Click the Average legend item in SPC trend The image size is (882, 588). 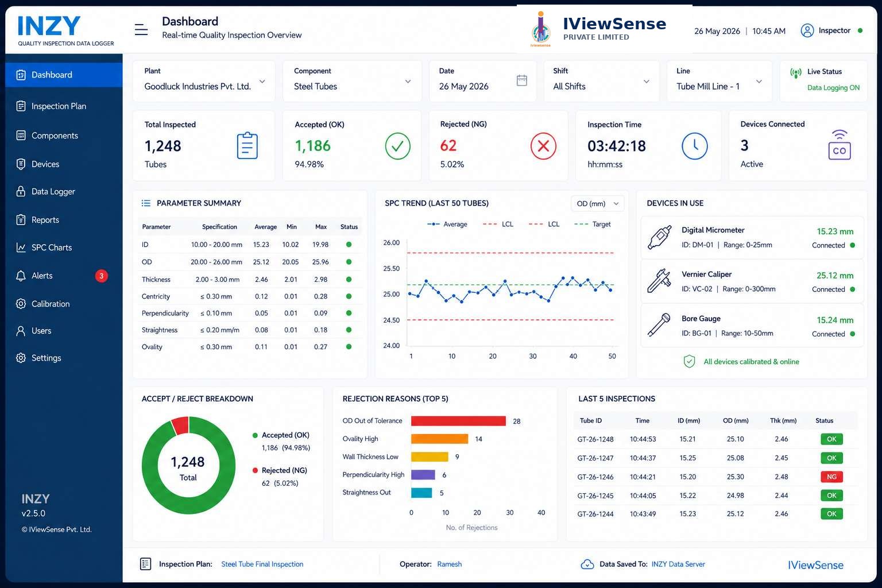tap(447, 224)
